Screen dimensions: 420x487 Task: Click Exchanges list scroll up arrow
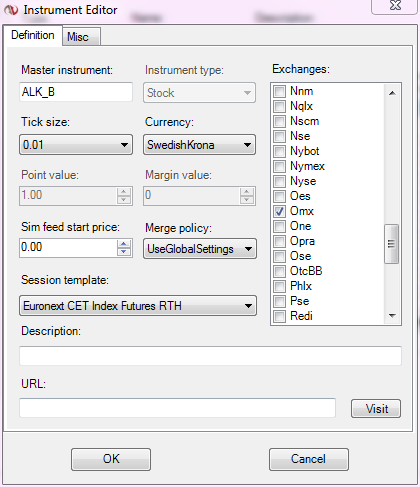(x=392, y=93)
